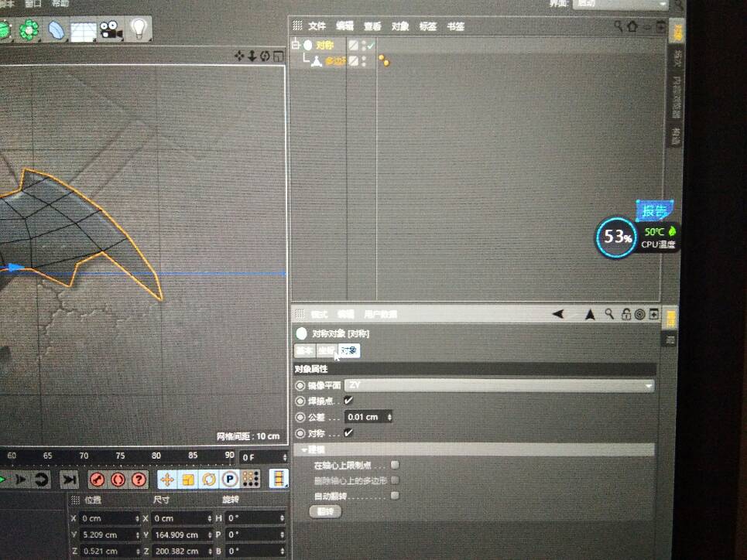Screen dimensions: 747x560
Task: Open 标签 menu in Object Manager
Action: (428, 26)
